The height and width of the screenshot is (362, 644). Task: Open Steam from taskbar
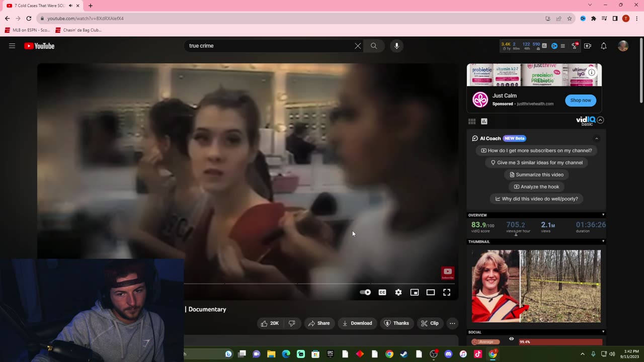[404, 354]
